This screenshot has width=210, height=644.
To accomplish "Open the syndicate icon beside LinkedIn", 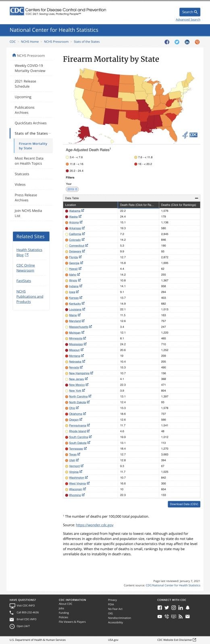I will [x=198, y=42].
